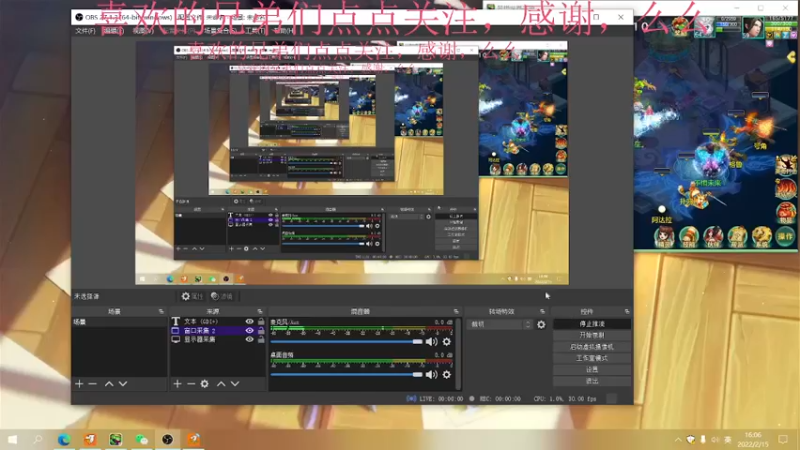Pop out the Sources dock

(260, 311)
